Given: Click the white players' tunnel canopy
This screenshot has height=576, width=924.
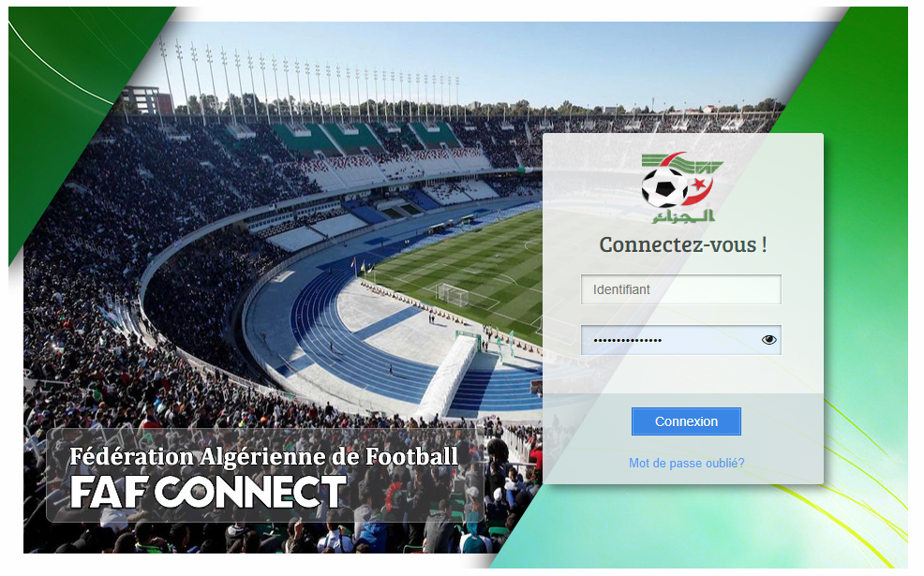Looking at the screenshot, I should click(x=449, y=377).
